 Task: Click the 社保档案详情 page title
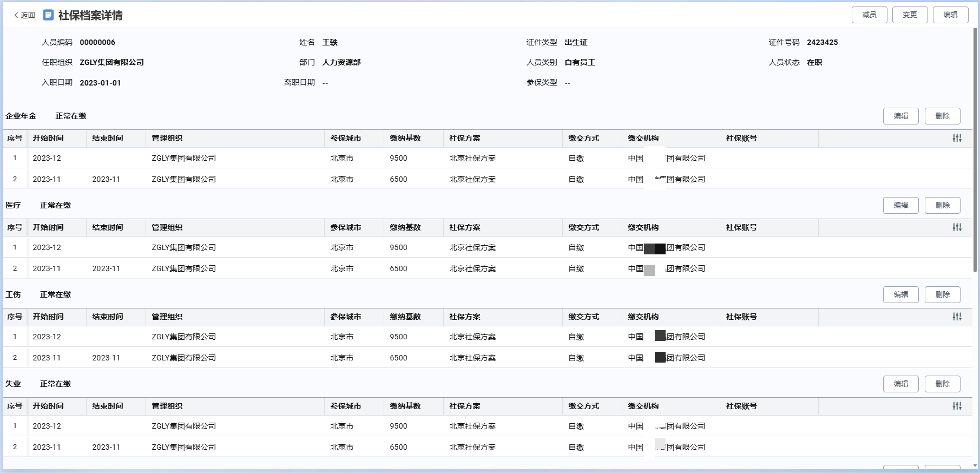coord(90,15)
